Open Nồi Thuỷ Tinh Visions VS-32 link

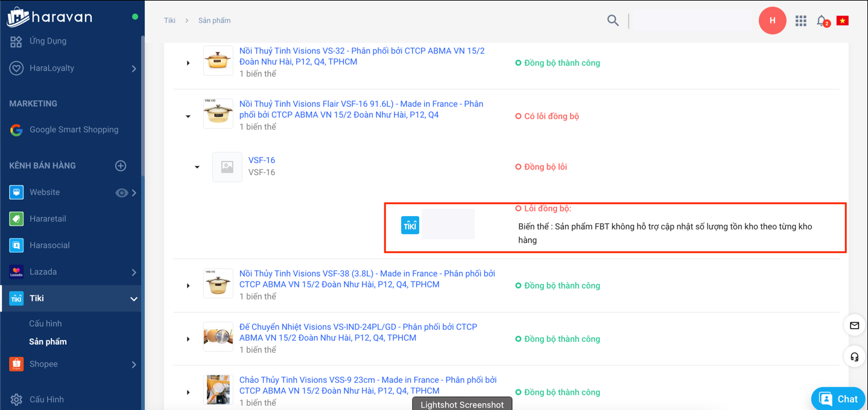[x=362, y=56]
